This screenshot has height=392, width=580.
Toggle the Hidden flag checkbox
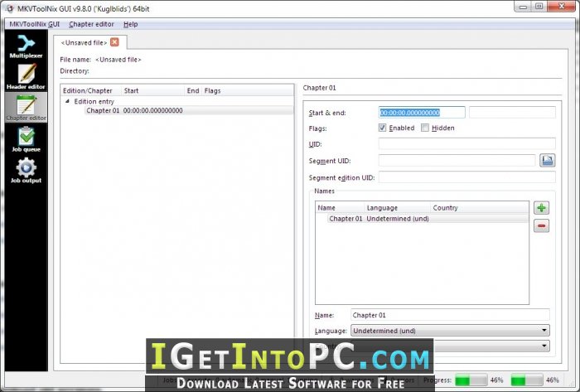pos(425,128)
